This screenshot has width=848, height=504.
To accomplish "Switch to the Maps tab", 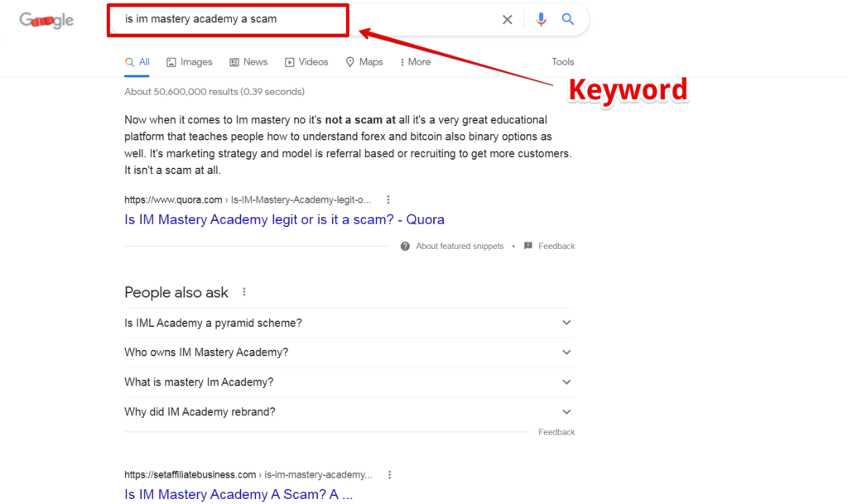I will [x=364, y=62].
